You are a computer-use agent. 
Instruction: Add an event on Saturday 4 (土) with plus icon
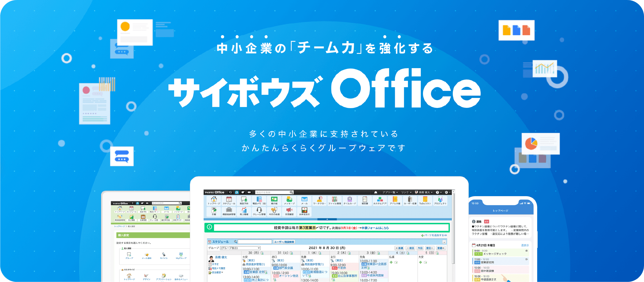391,262
